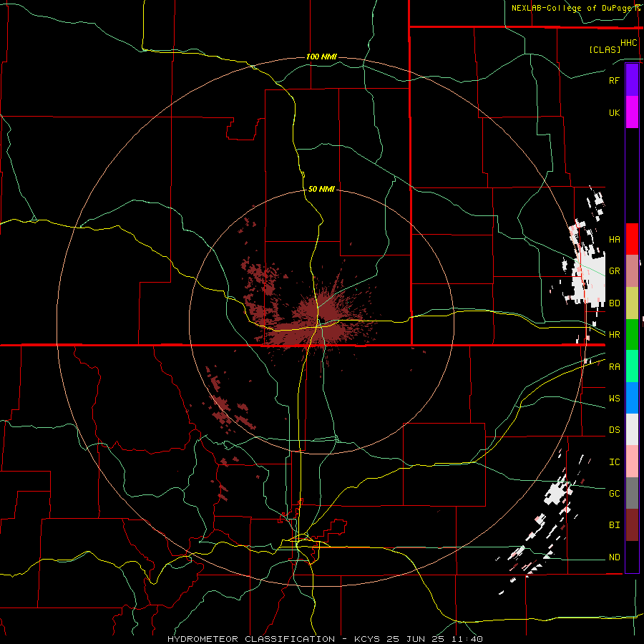
Task: Click the BI brown legend swatch
Action: pyautogui.click(x=632, y=525)
